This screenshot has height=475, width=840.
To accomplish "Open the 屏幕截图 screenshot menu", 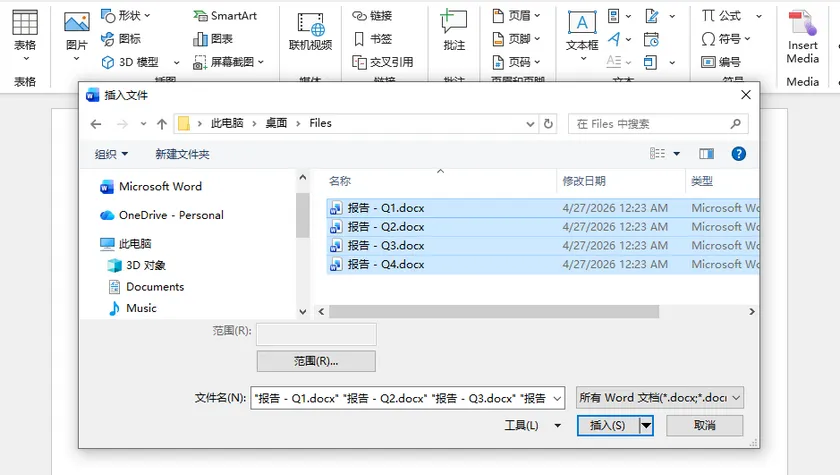I will pos(229,62).
